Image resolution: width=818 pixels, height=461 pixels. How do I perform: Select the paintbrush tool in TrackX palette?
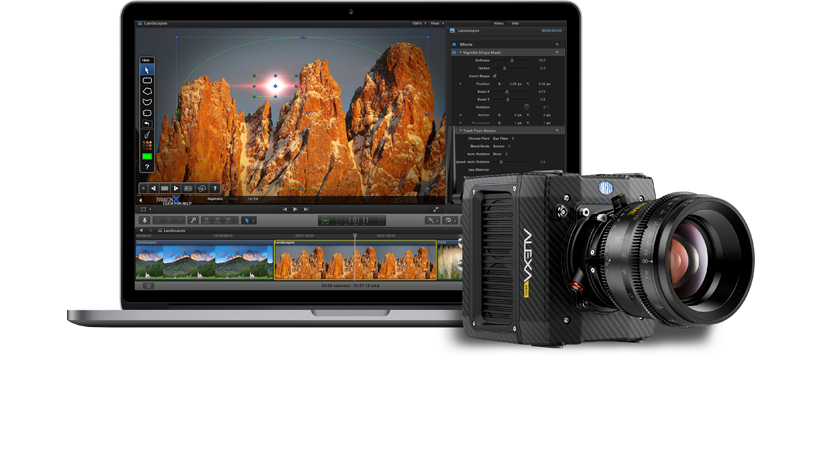147,135
